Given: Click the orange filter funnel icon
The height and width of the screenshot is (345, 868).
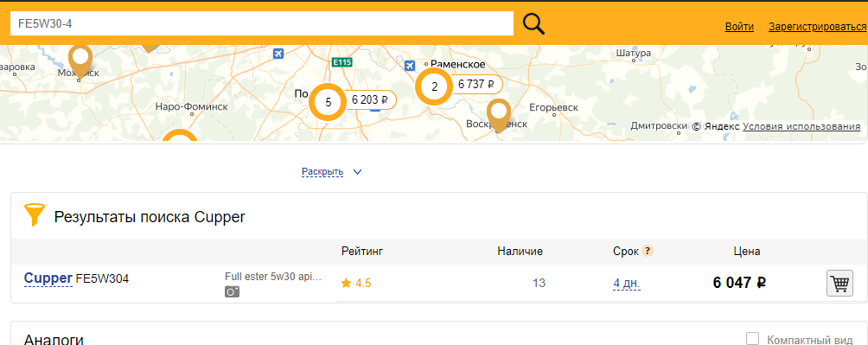Looking at the screenshot, I should tap(35, 214).
